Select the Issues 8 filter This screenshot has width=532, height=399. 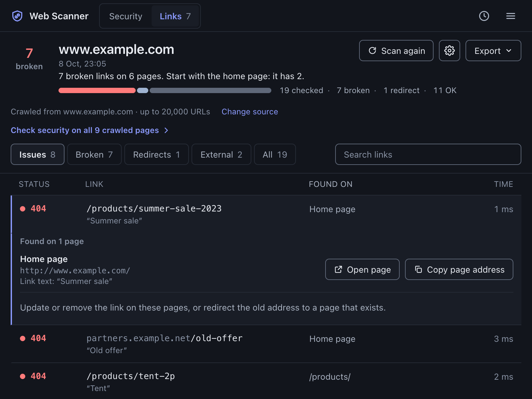click(x=38, y=154)
